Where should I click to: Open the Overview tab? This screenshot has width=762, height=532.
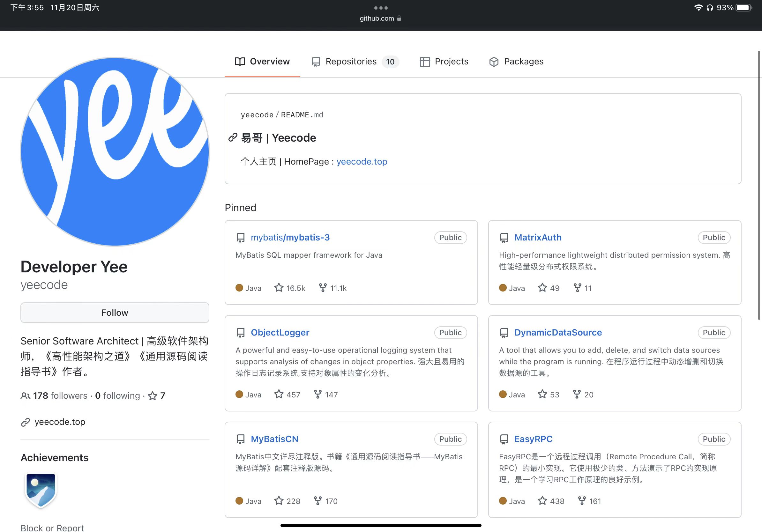coord(262,62)
